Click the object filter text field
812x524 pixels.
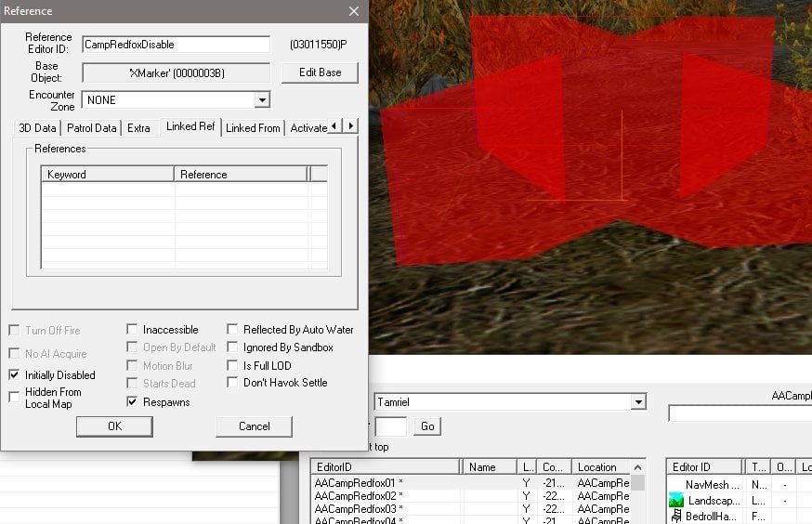tap(740, 413)
